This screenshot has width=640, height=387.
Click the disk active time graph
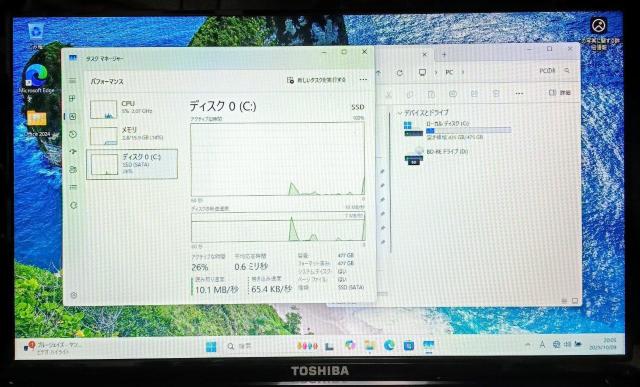click(278, 159)
